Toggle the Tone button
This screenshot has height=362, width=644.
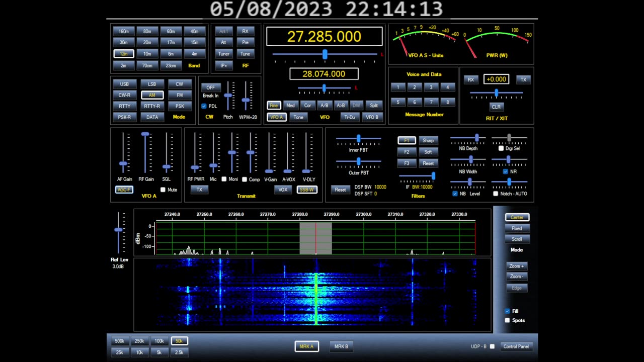(x=298, y=117)
